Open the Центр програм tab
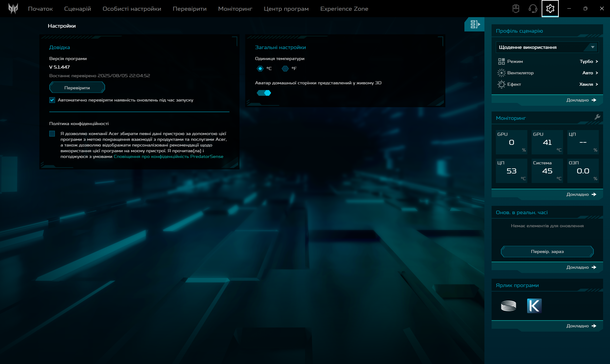The image size is (610, 364). tap(286, 9)
